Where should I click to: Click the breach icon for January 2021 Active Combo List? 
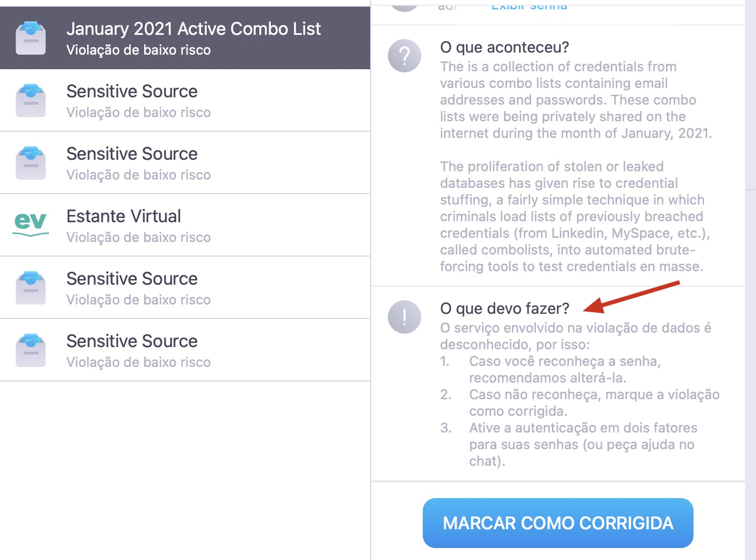click(x=31, y=37)
